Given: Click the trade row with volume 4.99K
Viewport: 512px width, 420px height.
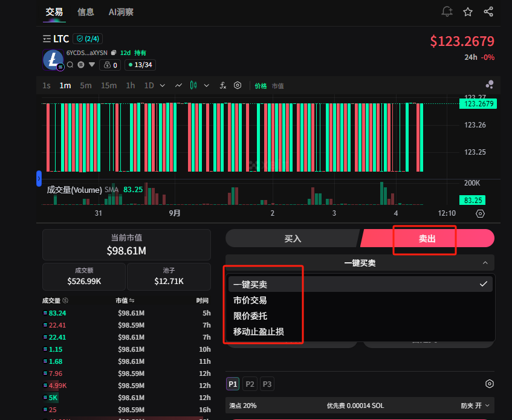Looking at the screenshot, I should (127, 386).
